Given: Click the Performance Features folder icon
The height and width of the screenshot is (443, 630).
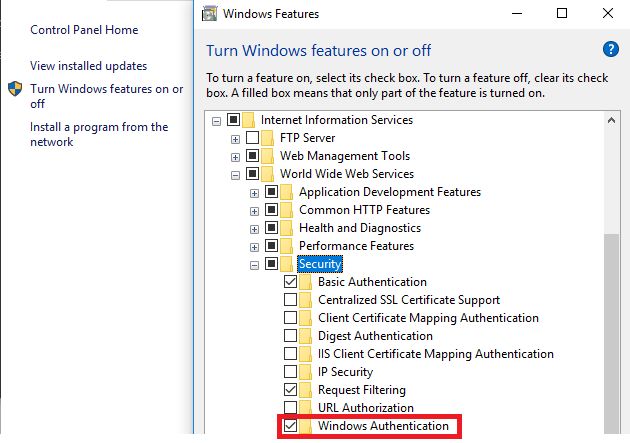Looking at the screenshot, I should [x=287, y=246].
